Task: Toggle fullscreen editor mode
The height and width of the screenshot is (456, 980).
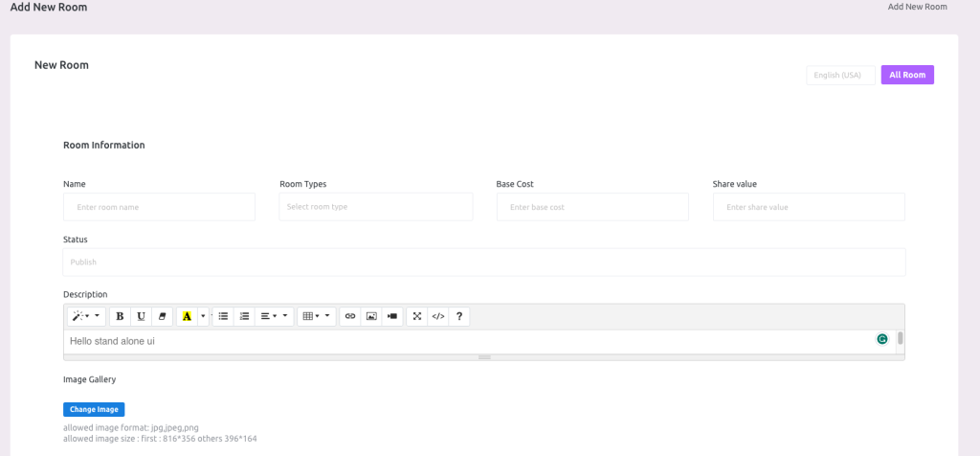Action: tap(417, 316)
